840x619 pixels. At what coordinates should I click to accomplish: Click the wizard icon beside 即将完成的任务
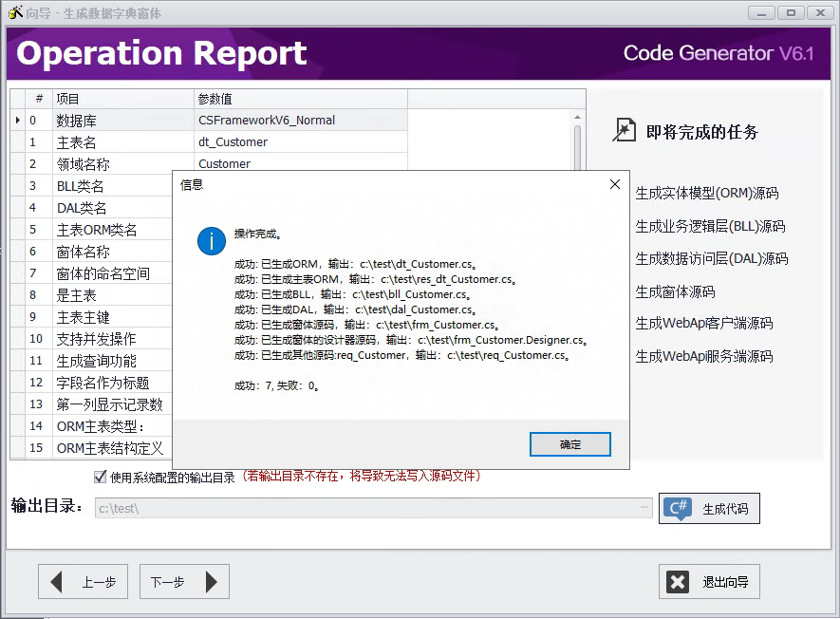[x=625, y=130]
